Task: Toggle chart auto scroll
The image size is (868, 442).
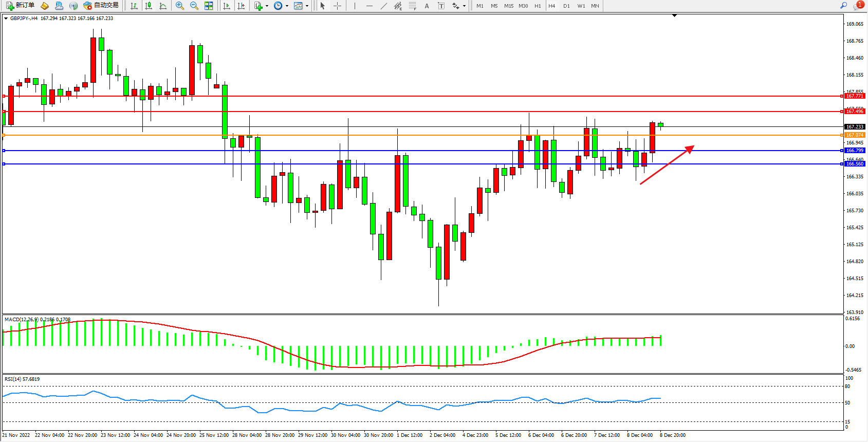Action: pos(227,6)
